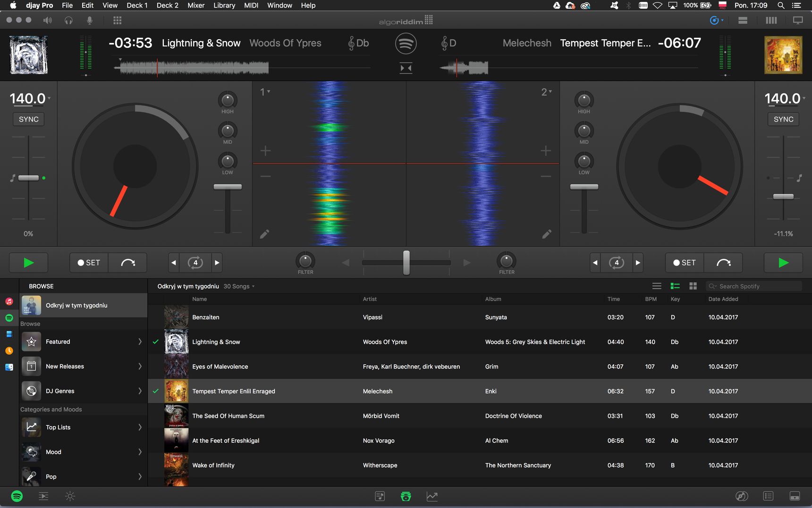Click the queue panel icon in bottom bar
Image resolution: width=812 pixels, height=508 pixels.
[x=43, y=496]
